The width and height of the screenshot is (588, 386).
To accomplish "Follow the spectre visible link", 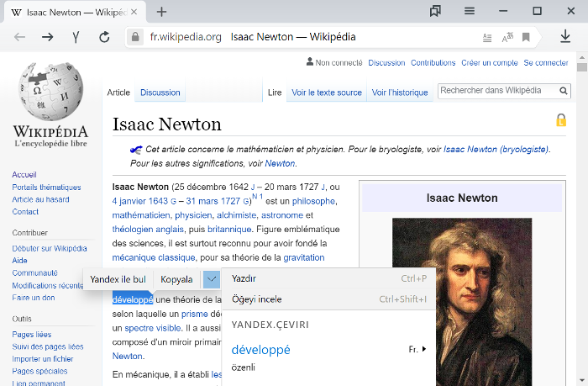I will 153,328.
